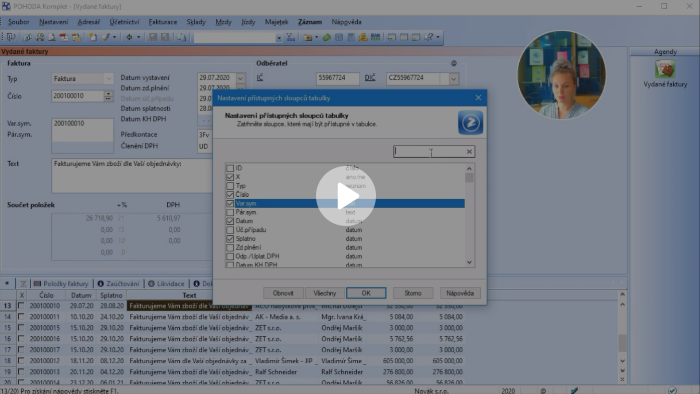Screen dimensions: 700x394
Task: Expand the help icon dropdown arrow
Action: (438, 37)
